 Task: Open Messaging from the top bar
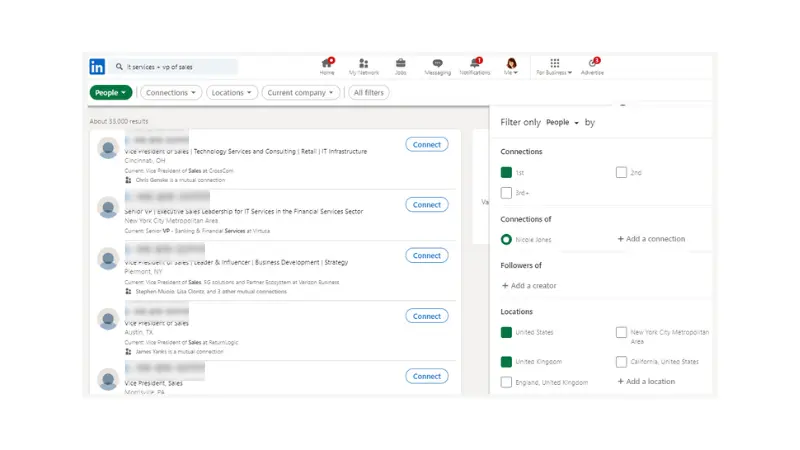pyautogui.click(x=438, y=66)
